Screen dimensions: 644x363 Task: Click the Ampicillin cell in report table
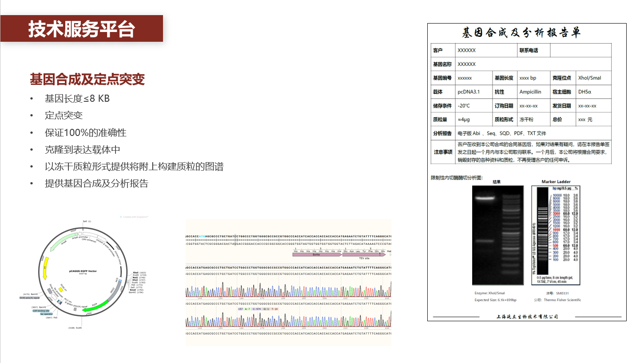pyautogui.click(x=530, y=92)
